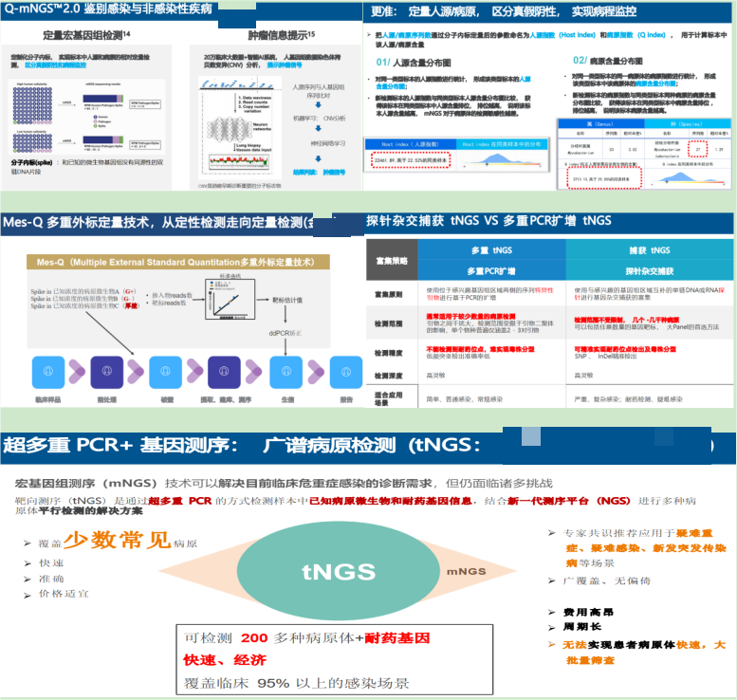Click 覆盖临床 95% 以上的感染场景 line
The height and width of the screenshot is (700, 737).
(x=296, y=683)
